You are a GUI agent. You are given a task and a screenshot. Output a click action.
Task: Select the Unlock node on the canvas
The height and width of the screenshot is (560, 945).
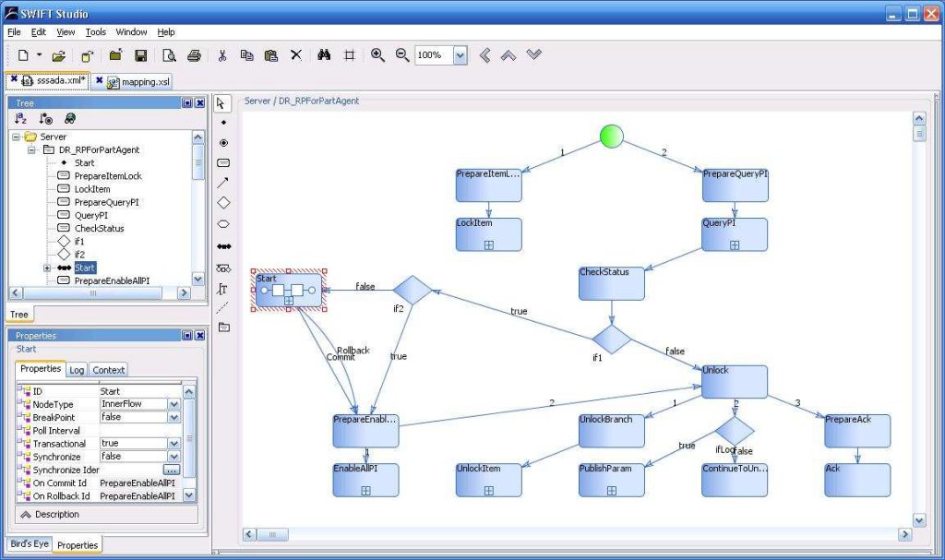pyautogui.click(x=734, y=382)
